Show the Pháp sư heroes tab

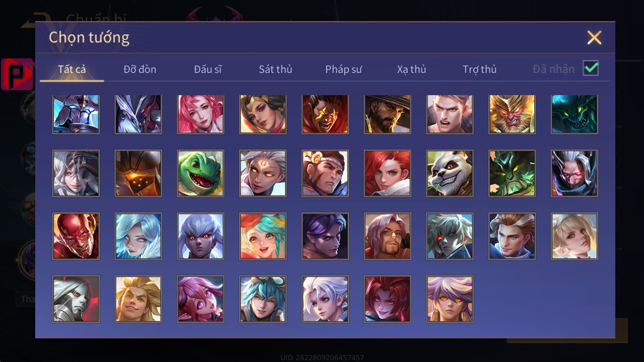click(x=343, y=69)
